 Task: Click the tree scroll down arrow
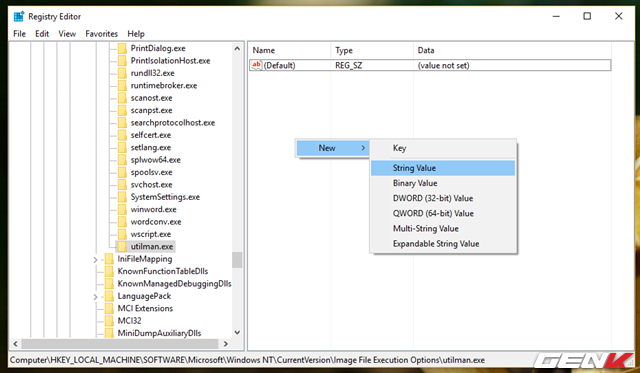pyautogui.click(x=237, y=333)
